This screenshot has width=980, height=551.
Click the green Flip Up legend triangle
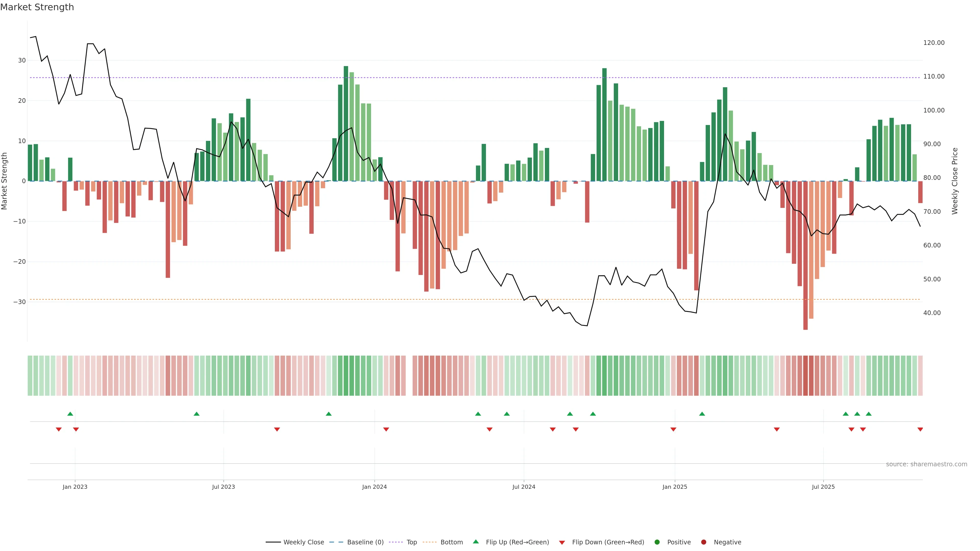[475, 542]
